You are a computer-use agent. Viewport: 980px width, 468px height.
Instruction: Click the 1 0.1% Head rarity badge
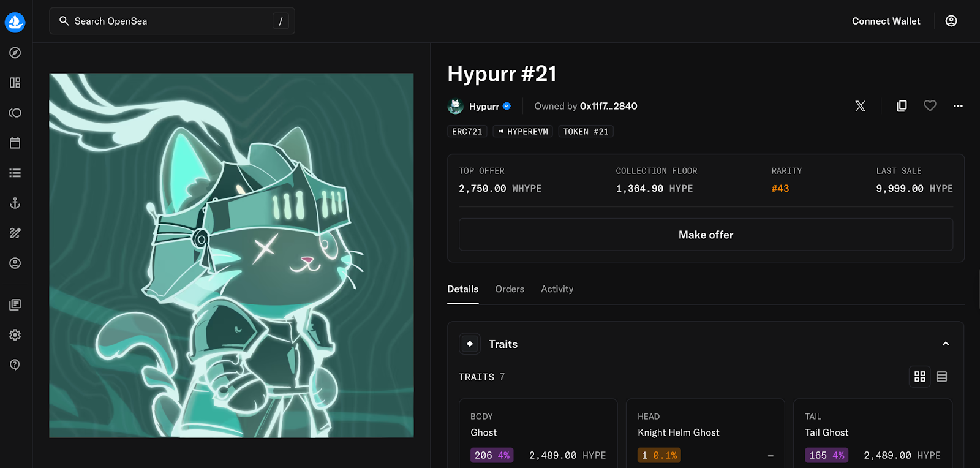point(659,455)
